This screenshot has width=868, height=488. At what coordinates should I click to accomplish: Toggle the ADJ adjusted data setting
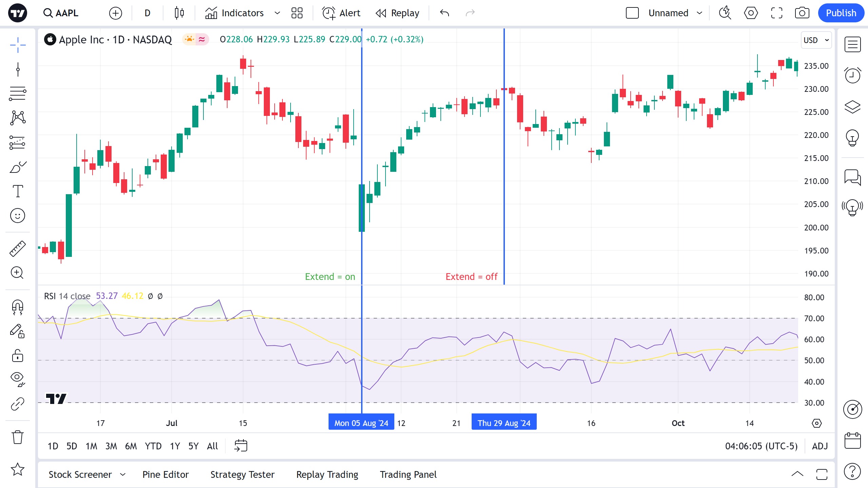820,446
